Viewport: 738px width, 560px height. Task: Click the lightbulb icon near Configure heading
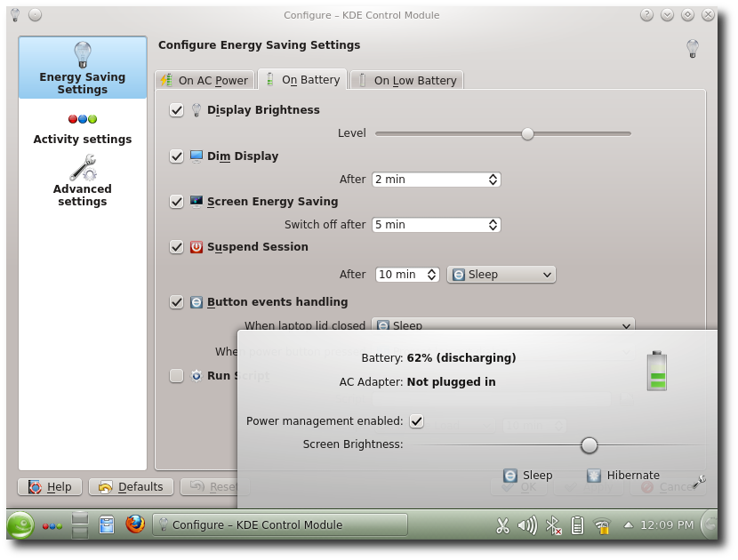tap(692, 48)
